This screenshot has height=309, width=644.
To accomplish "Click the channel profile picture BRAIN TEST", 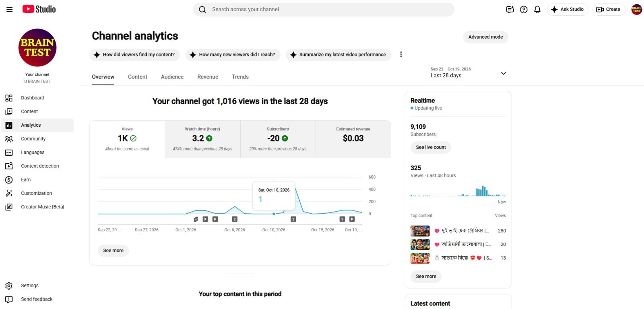I will (x=37, y=47).
